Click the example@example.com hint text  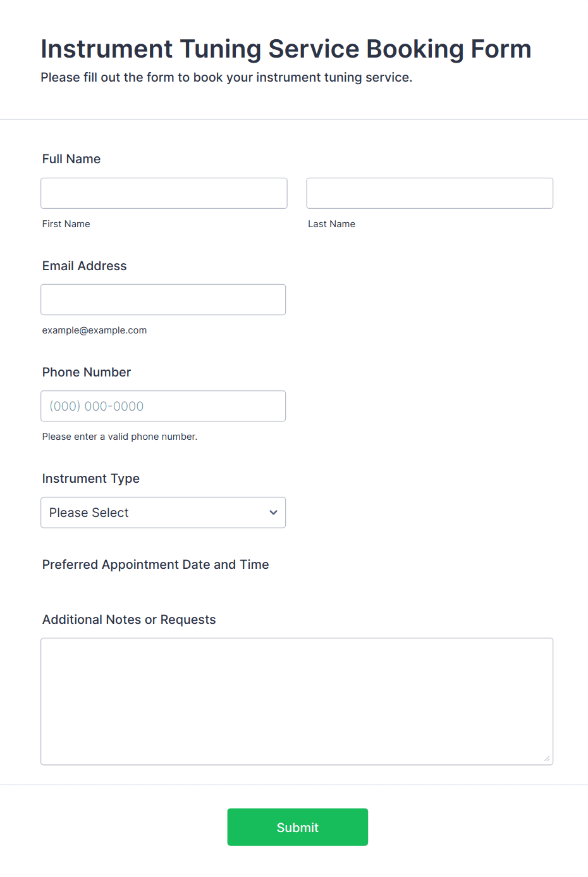coord(95,330)
